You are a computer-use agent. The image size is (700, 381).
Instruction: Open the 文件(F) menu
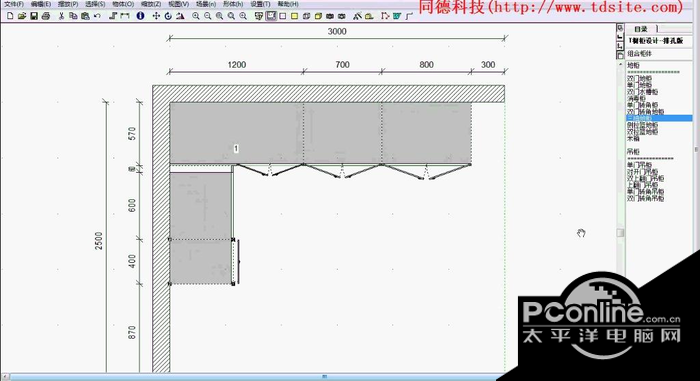point(13,4)
